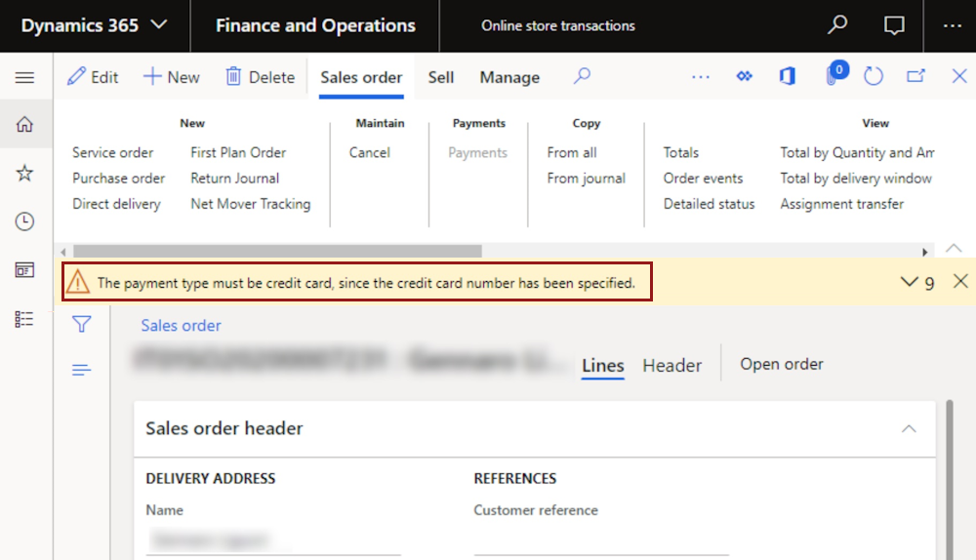Click Total by delivery window

point(856,178)
